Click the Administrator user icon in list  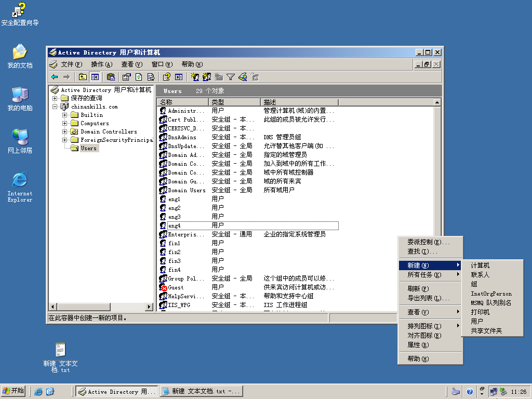[x=163, y=111]
